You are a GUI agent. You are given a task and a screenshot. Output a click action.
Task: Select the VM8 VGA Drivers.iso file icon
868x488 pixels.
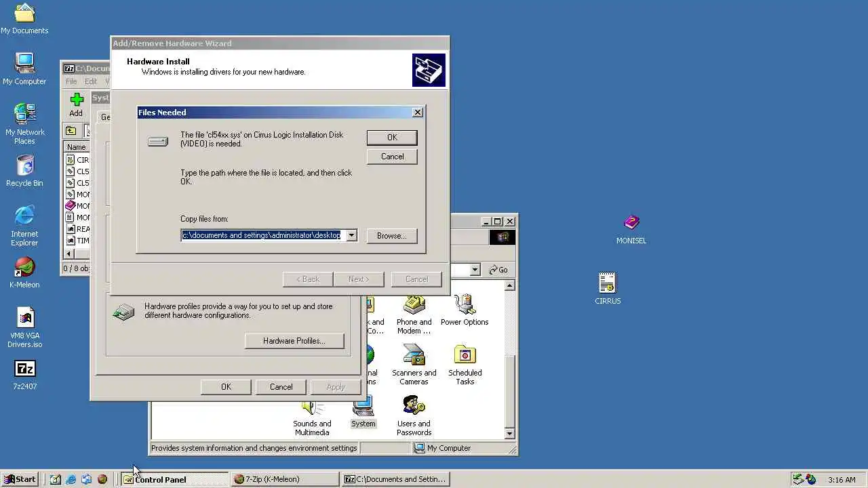(25, 327)
